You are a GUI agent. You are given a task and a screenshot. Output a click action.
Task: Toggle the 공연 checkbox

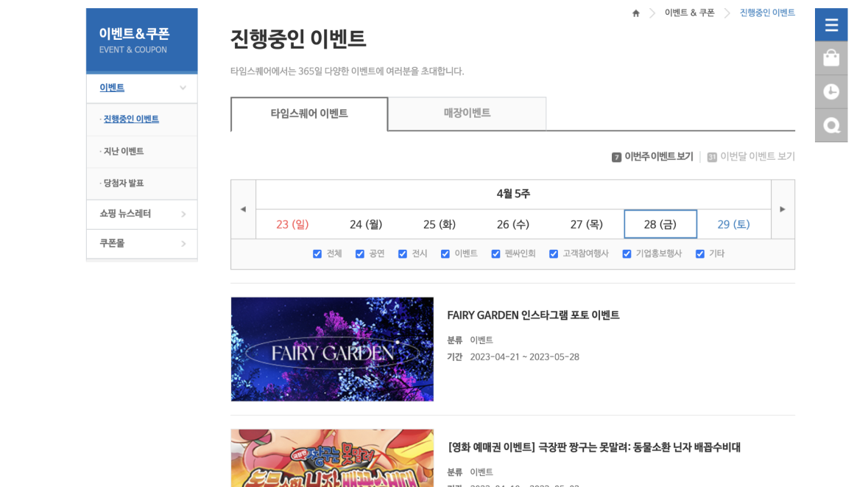coord(360,254)
